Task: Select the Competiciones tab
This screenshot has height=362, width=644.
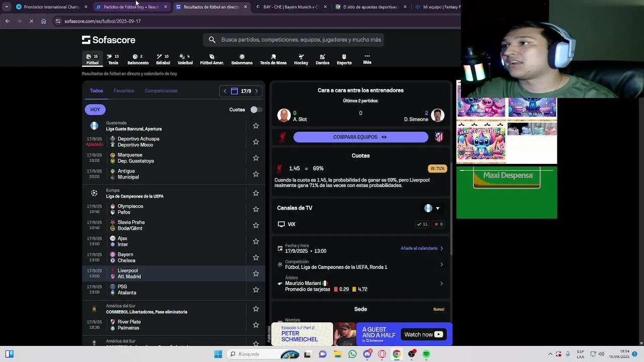Action: click(161, 91)
